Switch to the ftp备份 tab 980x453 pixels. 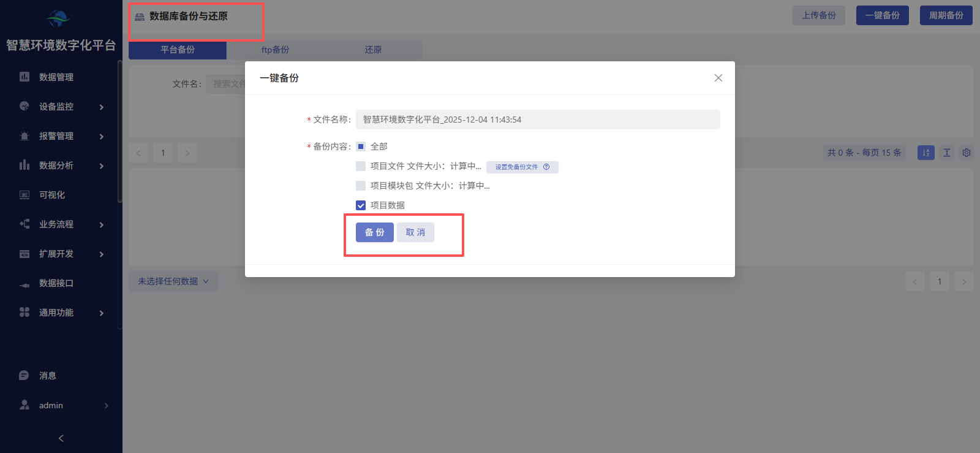coord(276,50)
